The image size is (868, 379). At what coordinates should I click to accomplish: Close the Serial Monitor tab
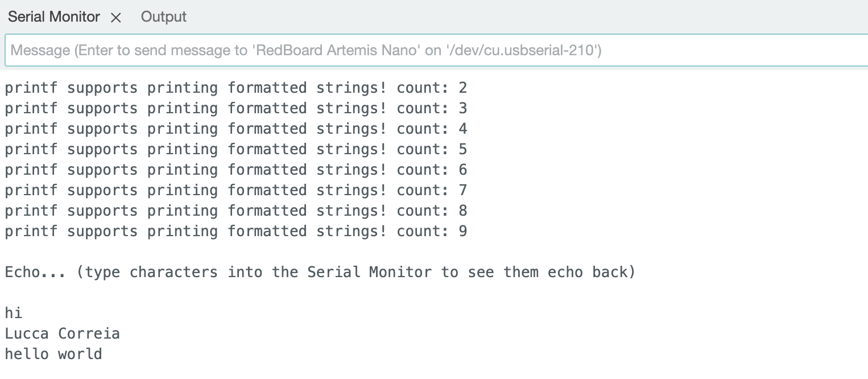click(x=116, y=18)
